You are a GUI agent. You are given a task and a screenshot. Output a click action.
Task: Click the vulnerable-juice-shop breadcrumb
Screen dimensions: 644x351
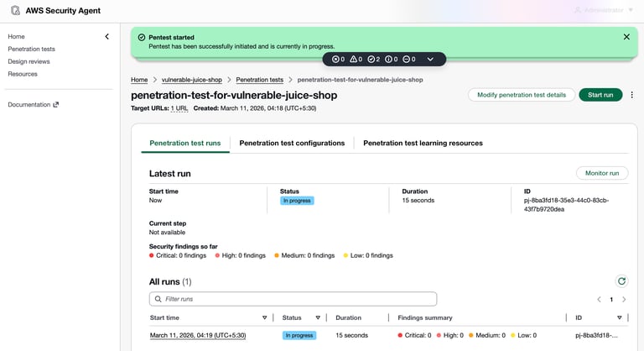click(x=192, y=80)
